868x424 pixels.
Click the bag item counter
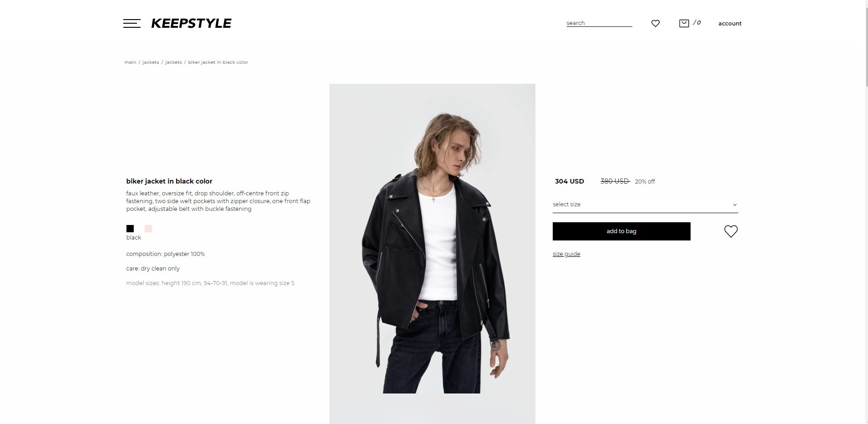[697, 23]
